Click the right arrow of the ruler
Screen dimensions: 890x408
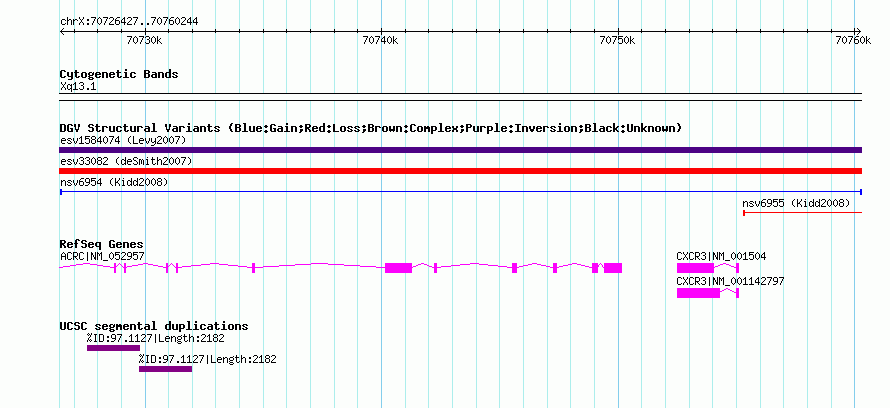pyautogui.click(x=859, y=31)
